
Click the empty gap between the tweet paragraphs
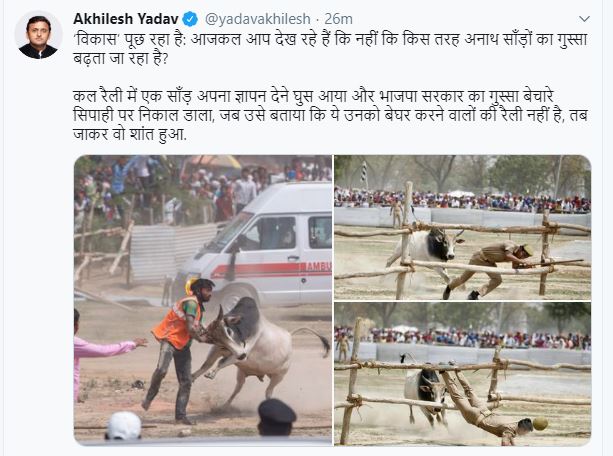tap(330, 78)
